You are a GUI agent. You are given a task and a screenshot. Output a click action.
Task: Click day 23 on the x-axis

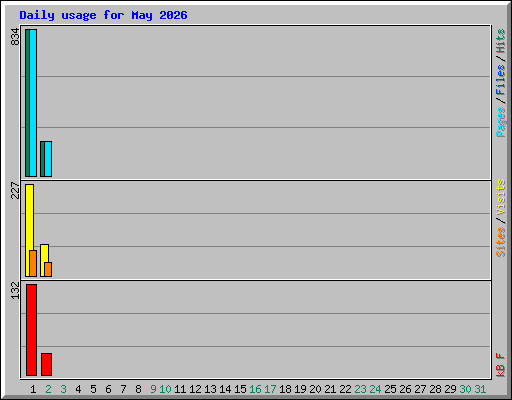(x=360, y=389)
